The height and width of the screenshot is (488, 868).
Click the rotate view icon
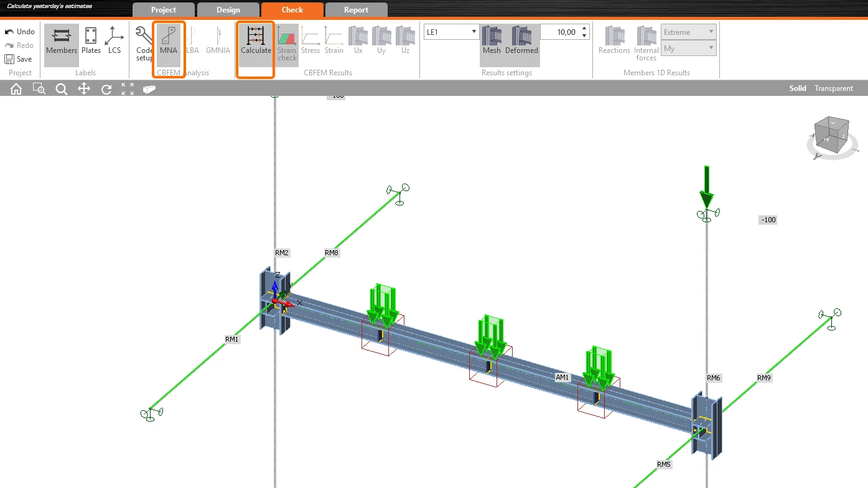[106, 89]
